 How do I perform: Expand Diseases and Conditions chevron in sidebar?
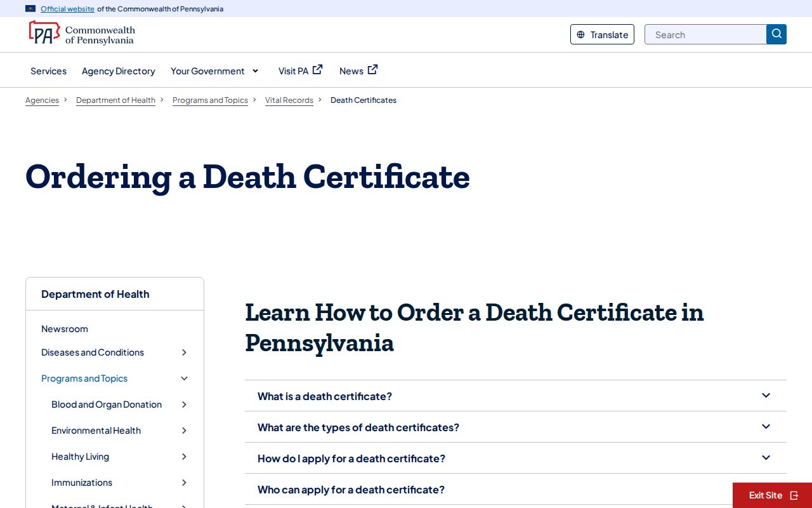[184, 352]
